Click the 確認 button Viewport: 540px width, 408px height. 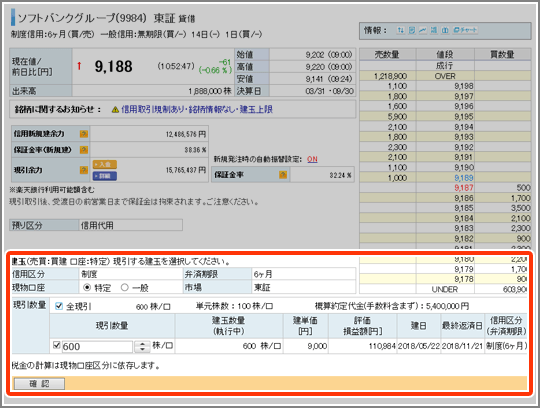(x=39, y=384)
